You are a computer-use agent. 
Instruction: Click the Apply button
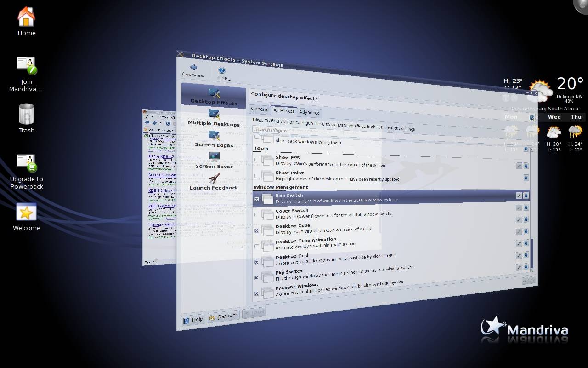[x=529, y=280]
